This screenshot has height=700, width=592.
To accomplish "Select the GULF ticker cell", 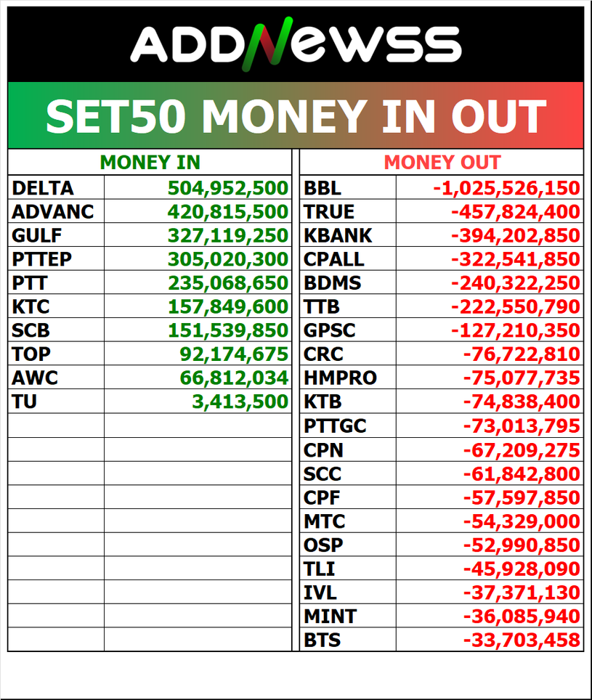I will tap(37, 236).
